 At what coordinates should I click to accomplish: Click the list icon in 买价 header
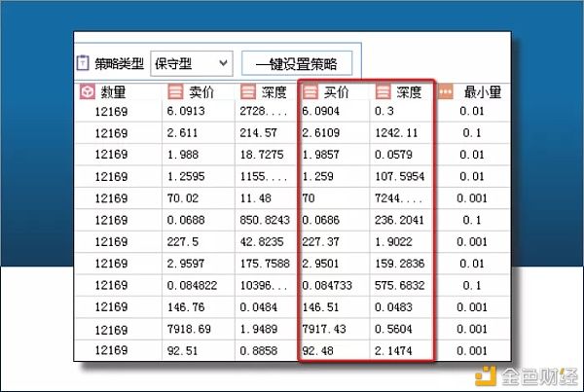(x=310, y=92)
